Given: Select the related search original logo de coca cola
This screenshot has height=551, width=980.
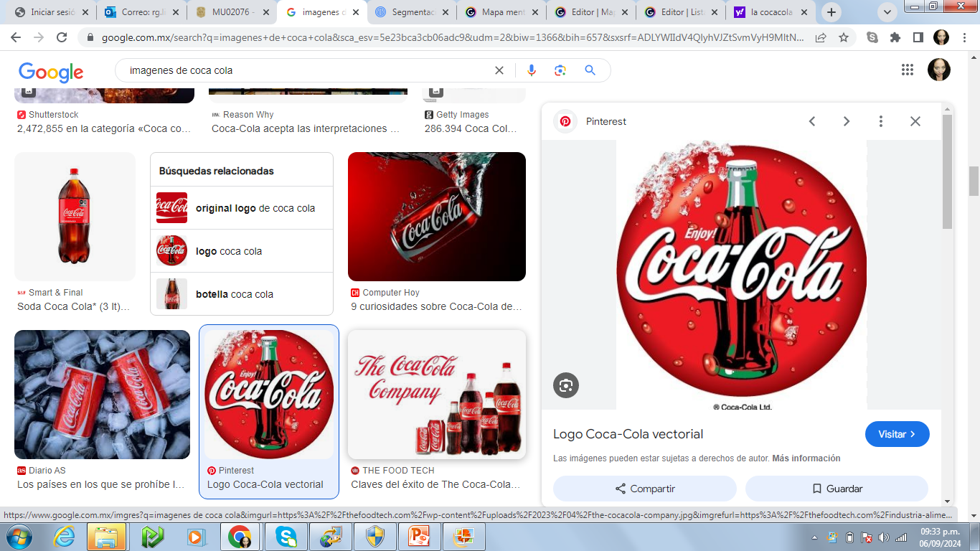Looking at the screenshot, I should point(255,207).
